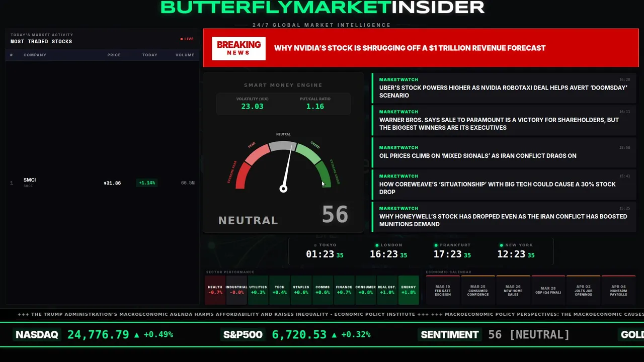Sort table by Company column header

pyautogui.click(x=35, y=55)
